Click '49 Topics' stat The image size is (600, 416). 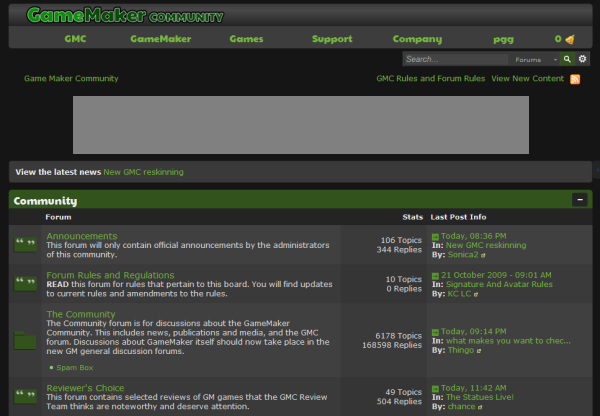click(x=403, y=392)
